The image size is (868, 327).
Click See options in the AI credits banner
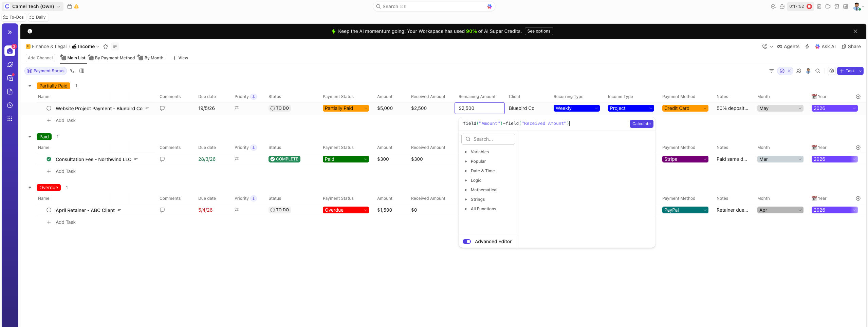pos(538,31)
